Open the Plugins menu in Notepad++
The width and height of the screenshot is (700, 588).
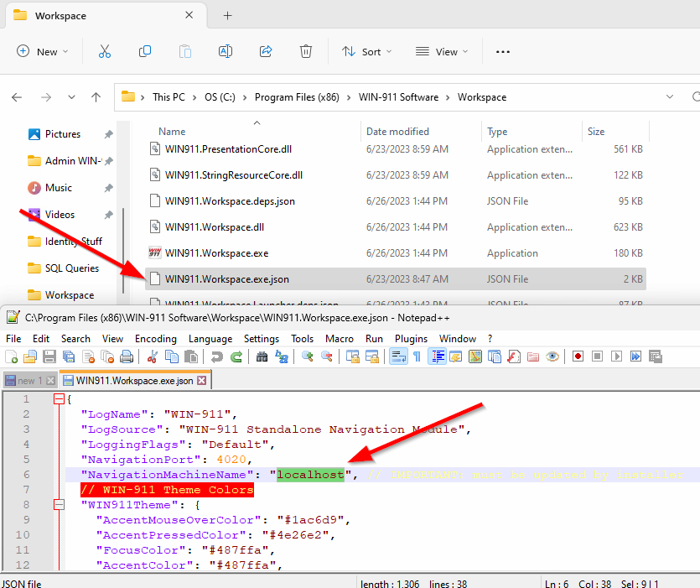click(411, 339)
